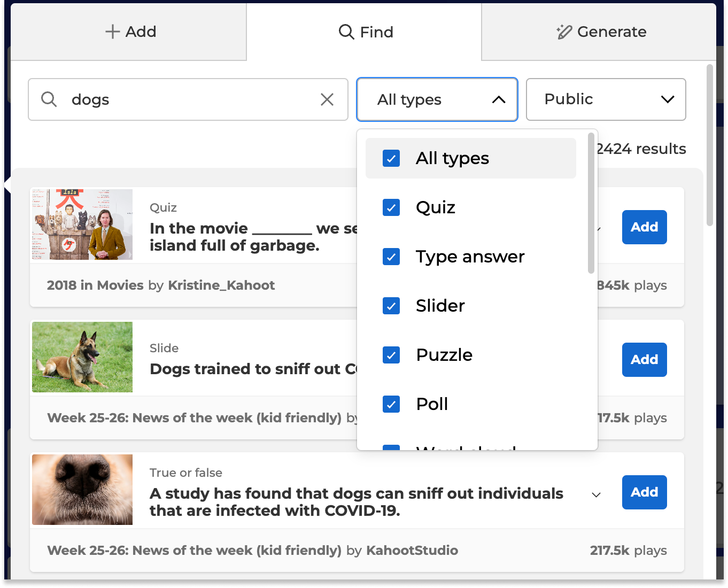Collapse the All types dropdown
The height and width of the screenshot is (588, 728).
437,99
